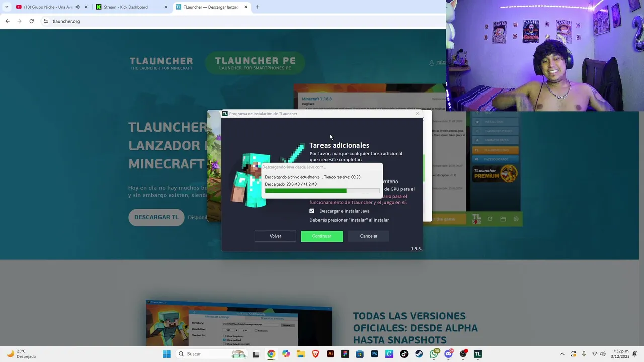Open File Explorer from taskbar

301,354
